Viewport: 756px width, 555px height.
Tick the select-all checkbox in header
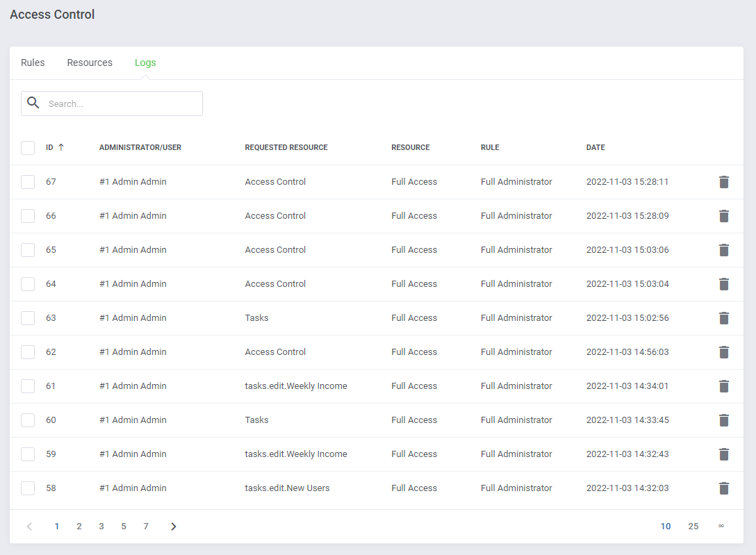[x=28, y=148]
